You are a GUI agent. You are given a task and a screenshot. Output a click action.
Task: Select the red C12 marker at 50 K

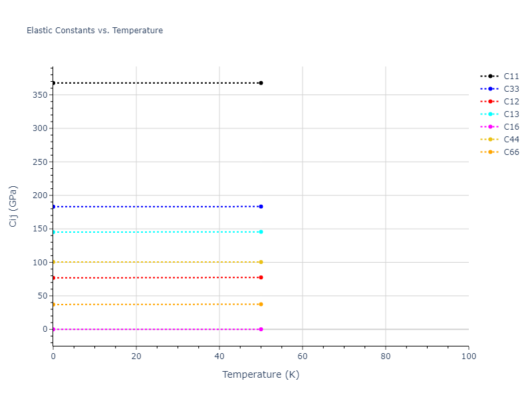click(x=261, y=277)
